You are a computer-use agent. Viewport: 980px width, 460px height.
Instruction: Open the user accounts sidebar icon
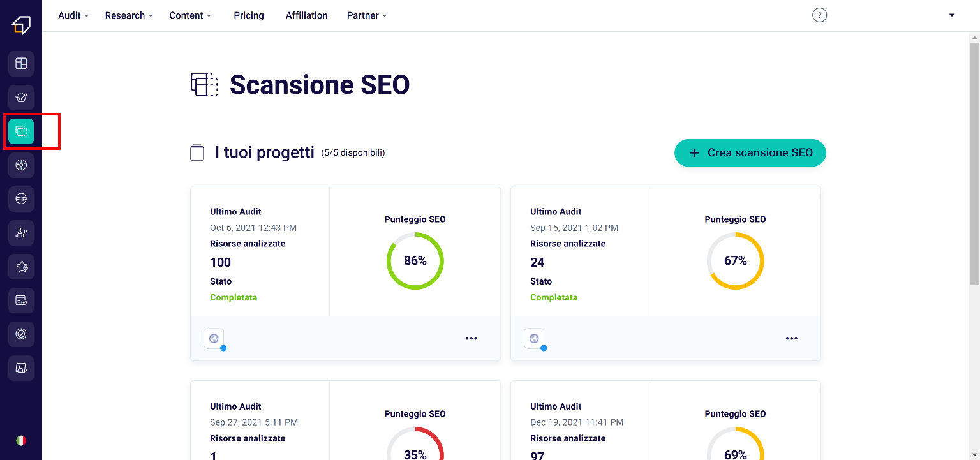tap(21, 368)
